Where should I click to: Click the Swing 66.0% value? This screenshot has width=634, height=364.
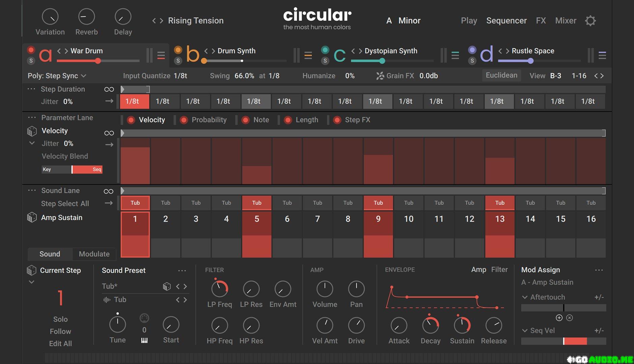(244, 76)
